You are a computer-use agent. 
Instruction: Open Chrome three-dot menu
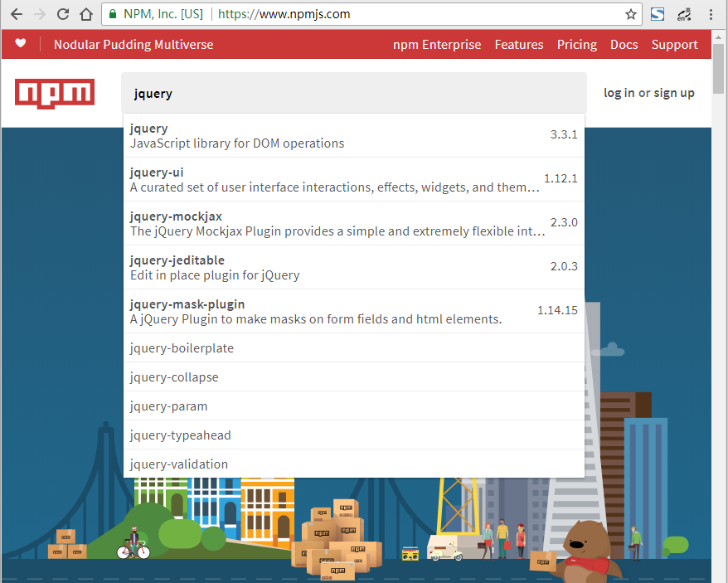711,14
